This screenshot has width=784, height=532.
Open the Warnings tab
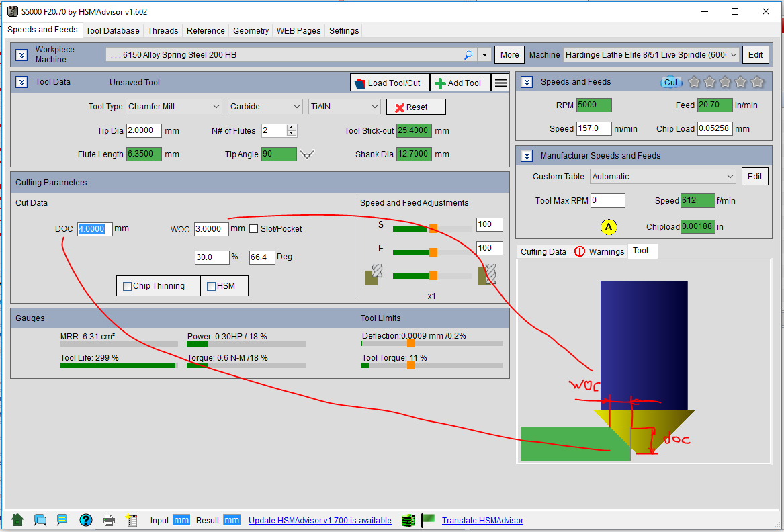pyautogui.click(x=599, y=251)
